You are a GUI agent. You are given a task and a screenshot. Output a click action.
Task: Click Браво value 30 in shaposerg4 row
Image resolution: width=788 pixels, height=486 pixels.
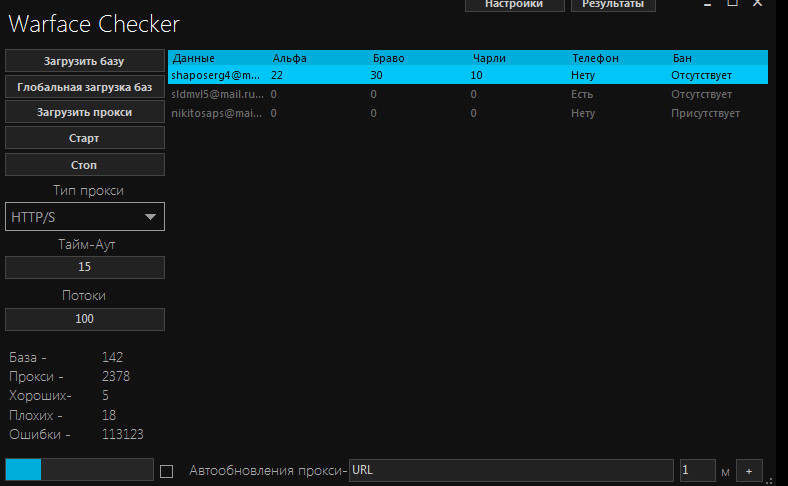tap(376, 75)
